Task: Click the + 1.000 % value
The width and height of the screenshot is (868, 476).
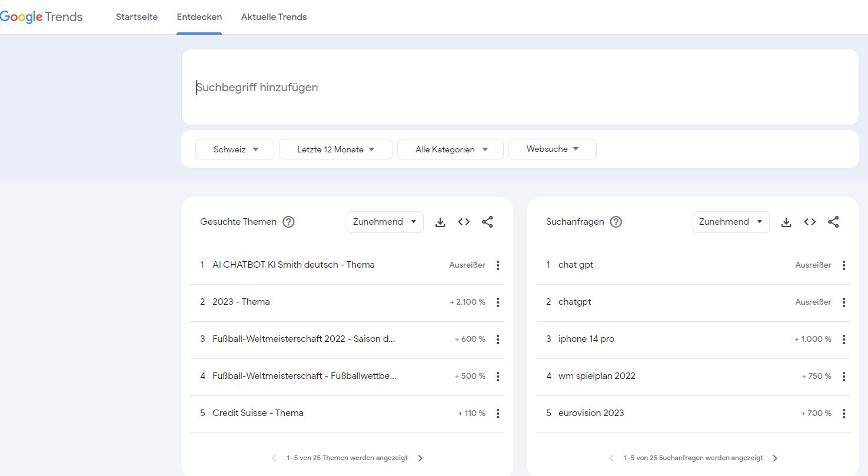Action: click(813, 339)
